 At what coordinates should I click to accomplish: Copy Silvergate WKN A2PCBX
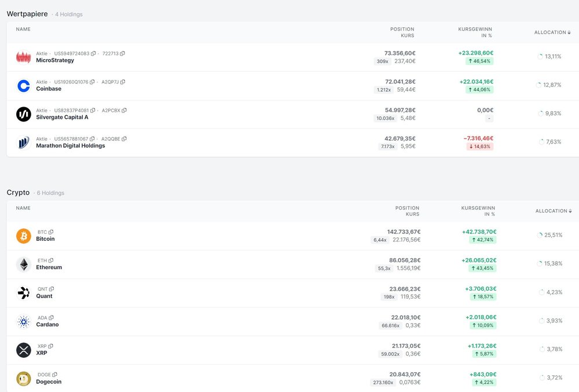(124, 111)
